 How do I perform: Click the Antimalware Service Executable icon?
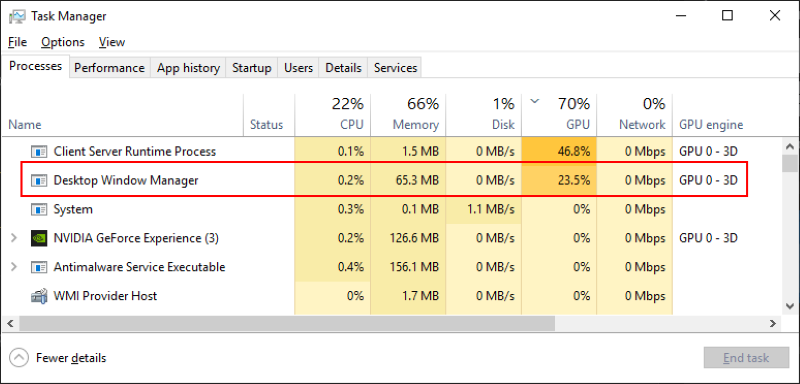[39, 267]
